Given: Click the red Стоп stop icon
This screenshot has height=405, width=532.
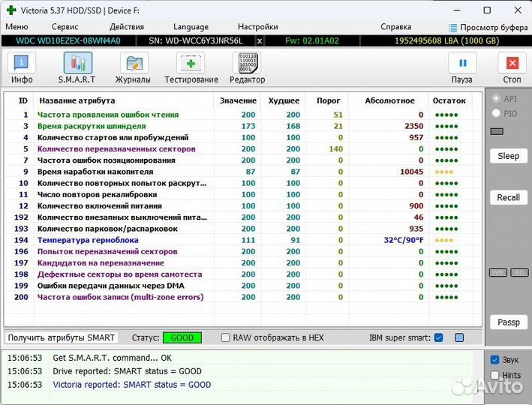Looking at the screenshot, I should pos(512,67).
